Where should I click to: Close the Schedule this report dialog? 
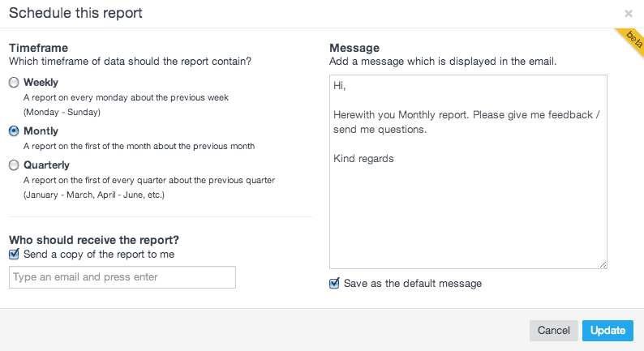[629, 14]
